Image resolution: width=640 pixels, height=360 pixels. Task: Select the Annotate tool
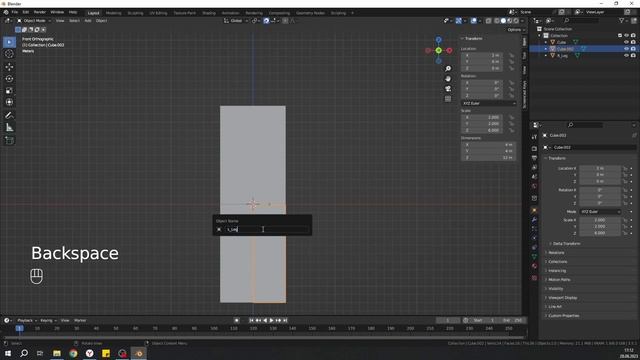[9, 116]
